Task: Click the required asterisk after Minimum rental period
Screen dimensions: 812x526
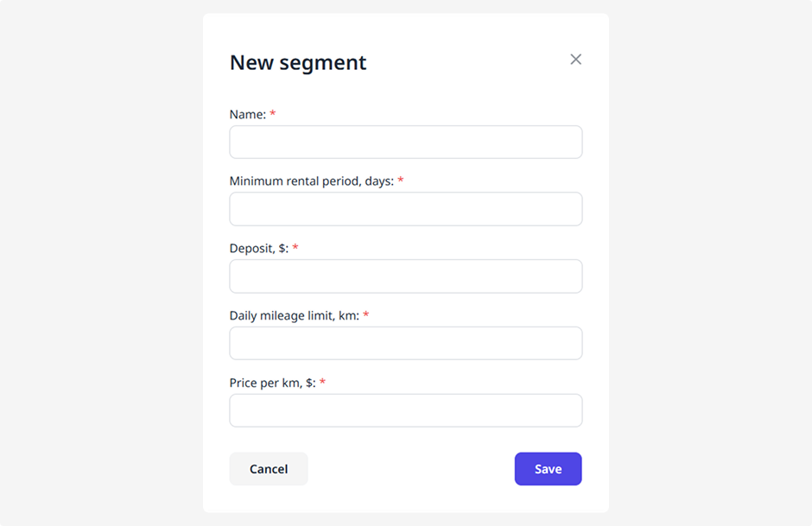Action: pos(401,181)
